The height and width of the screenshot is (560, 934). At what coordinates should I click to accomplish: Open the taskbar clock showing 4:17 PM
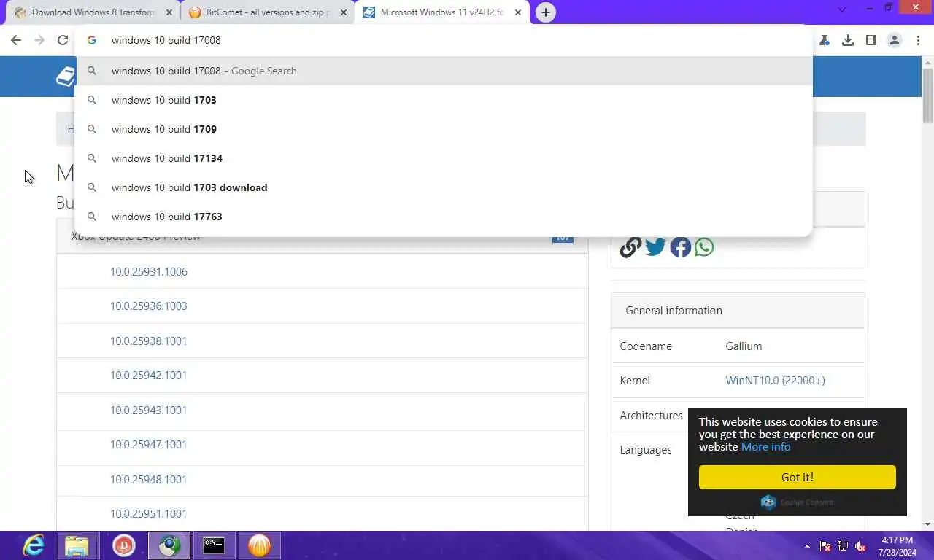(x=898, y=546)
